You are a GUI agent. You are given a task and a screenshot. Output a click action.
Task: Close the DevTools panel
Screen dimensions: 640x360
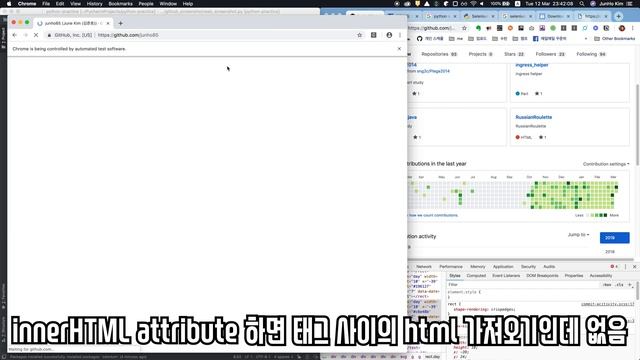634,267
